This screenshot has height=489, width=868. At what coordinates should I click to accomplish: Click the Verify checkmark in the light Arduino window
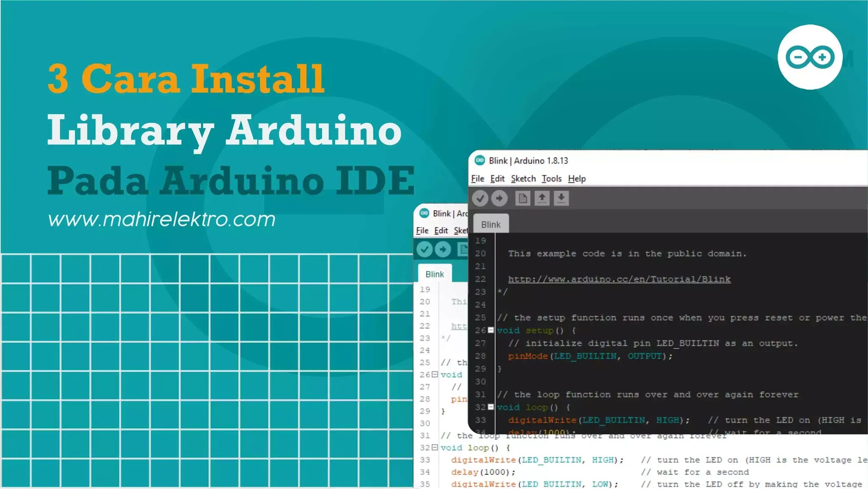tap(424, 249)
